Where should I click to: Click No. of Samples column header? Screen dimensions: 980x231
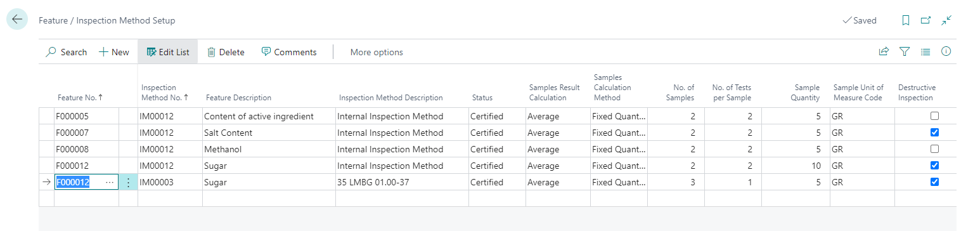(x=681, y=93)
